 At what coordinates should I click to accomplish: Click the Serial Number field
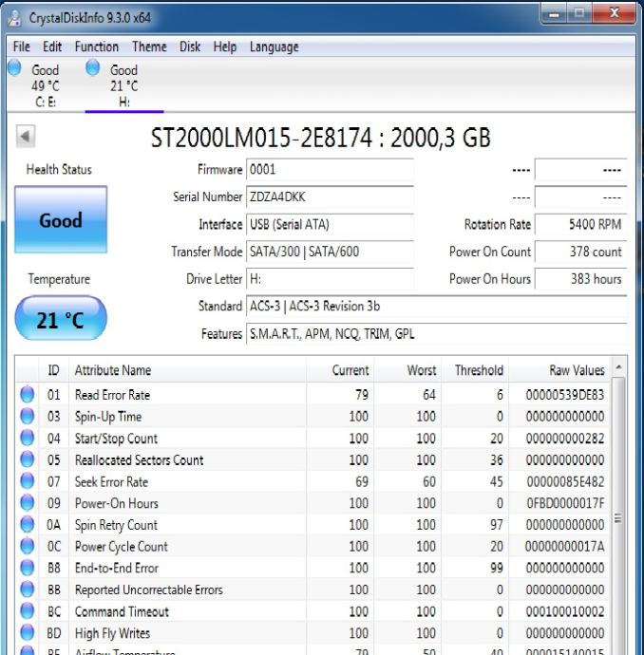(x=330, y=196)
